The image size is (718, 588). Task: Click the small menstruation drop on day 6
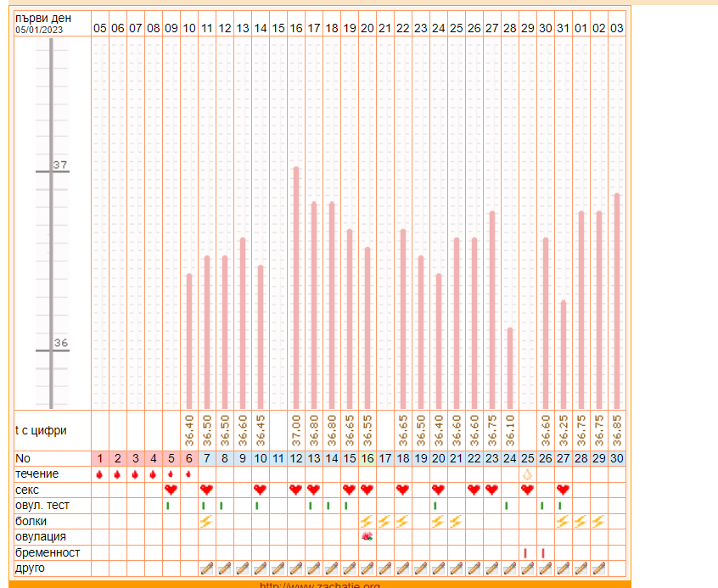(x=188, y=474)
